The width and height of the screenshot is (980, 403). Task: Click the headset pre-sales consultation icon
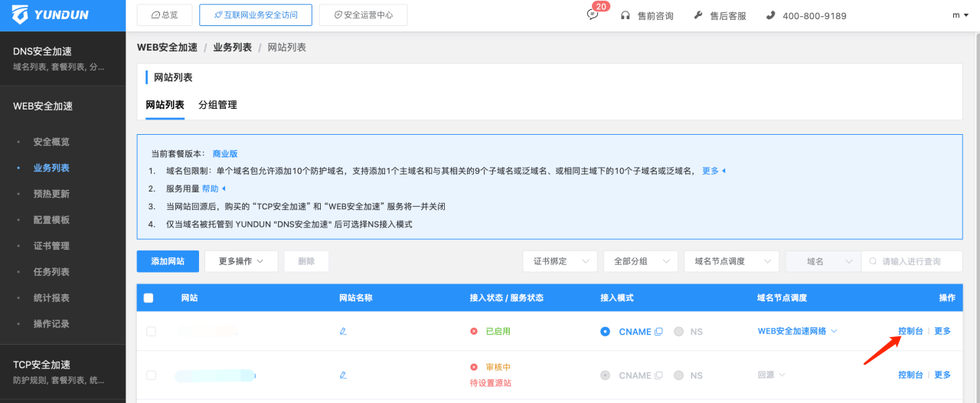click(626, 15)
